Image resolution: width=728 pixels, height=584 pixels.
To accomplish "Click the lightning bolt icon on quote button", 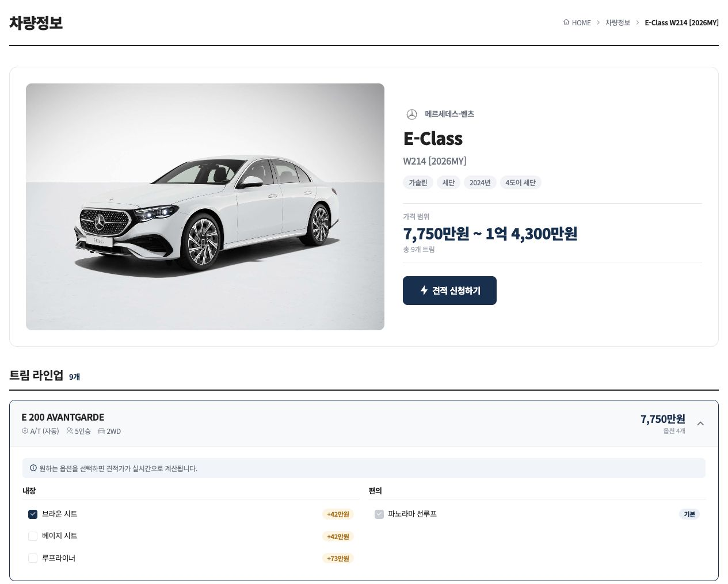I will point(424,291).
